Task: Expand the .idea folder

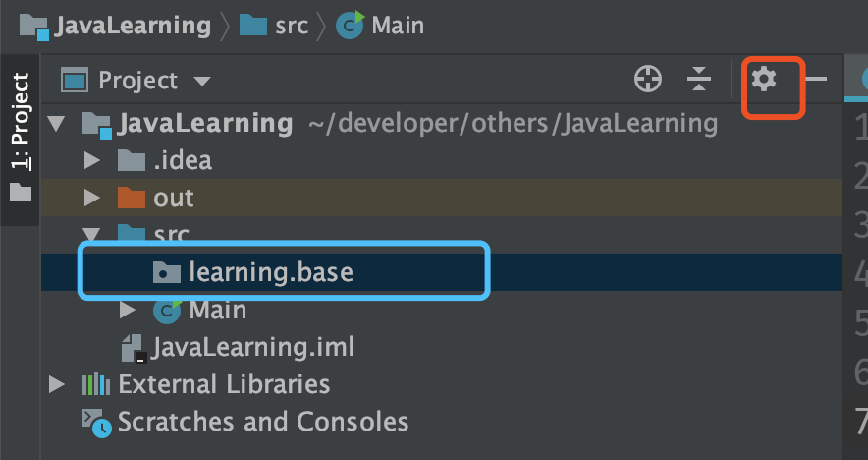Action: click(x=93, y=160)
